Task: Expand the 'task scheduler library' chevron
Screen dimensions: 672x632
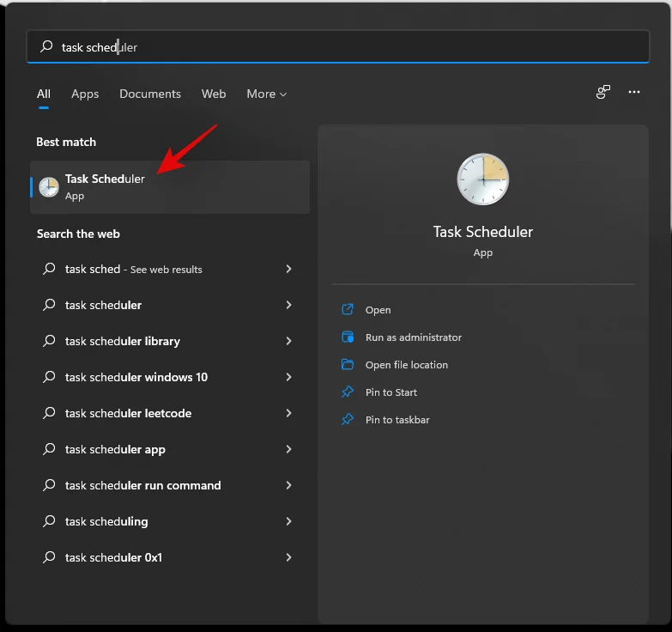Action: point(288,341)
